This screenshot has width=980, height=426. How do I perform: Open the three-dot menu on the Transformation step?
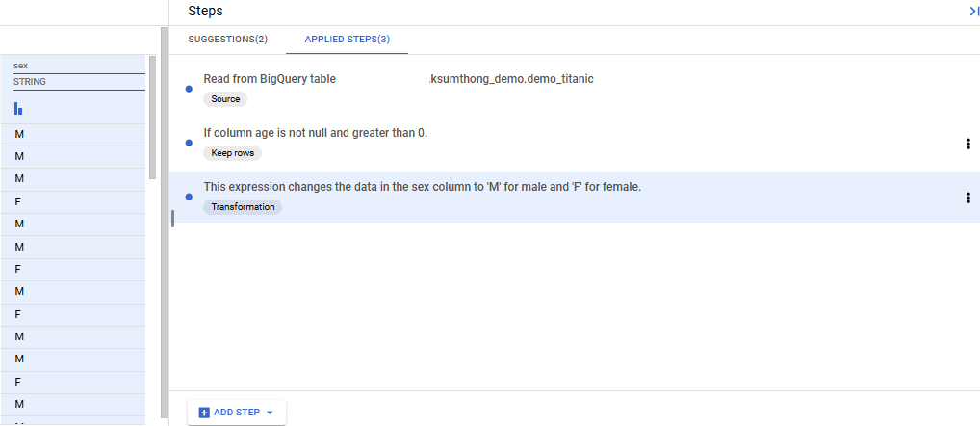tap(967, 198)
